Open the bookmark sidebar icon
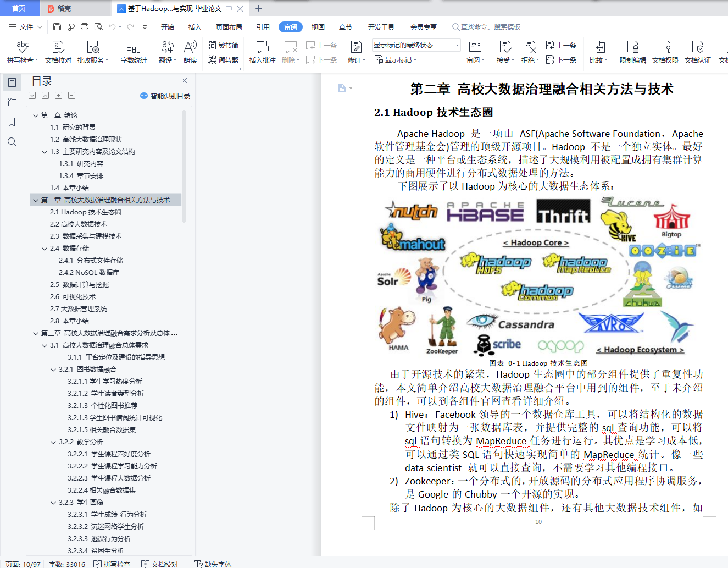The height and width of the screenshot is (568, 728). (12, 122)
